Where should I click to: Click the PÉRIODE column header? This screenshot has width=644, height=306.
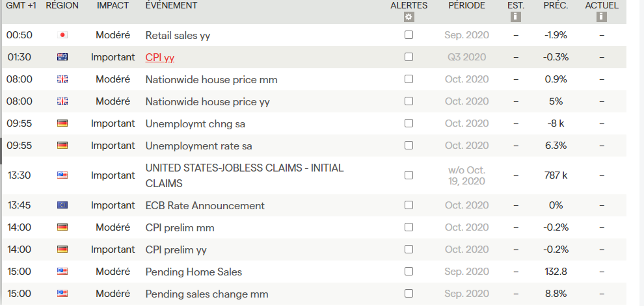(x=466, y=5)
